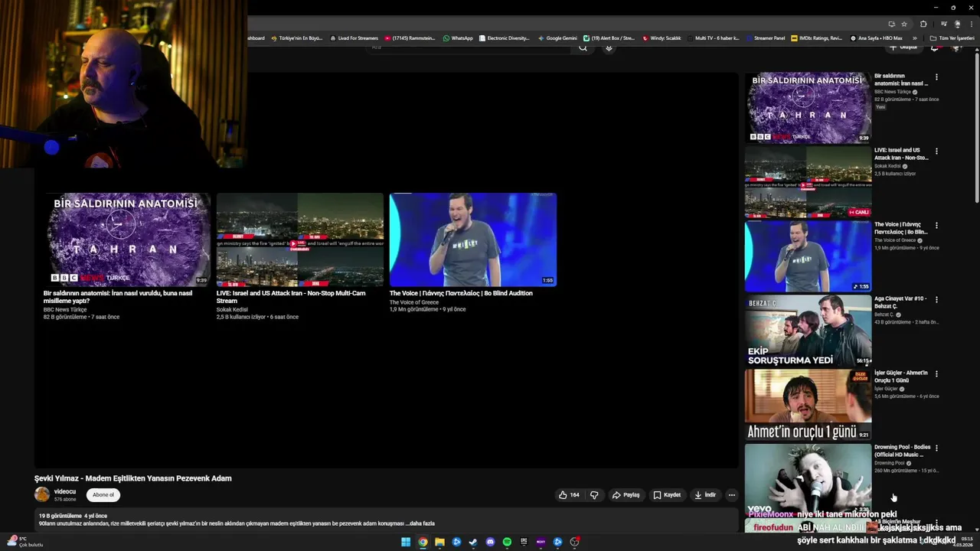Download the video with İndir button
The width and height of the screenshot is (980, 551).
[705, 495]
